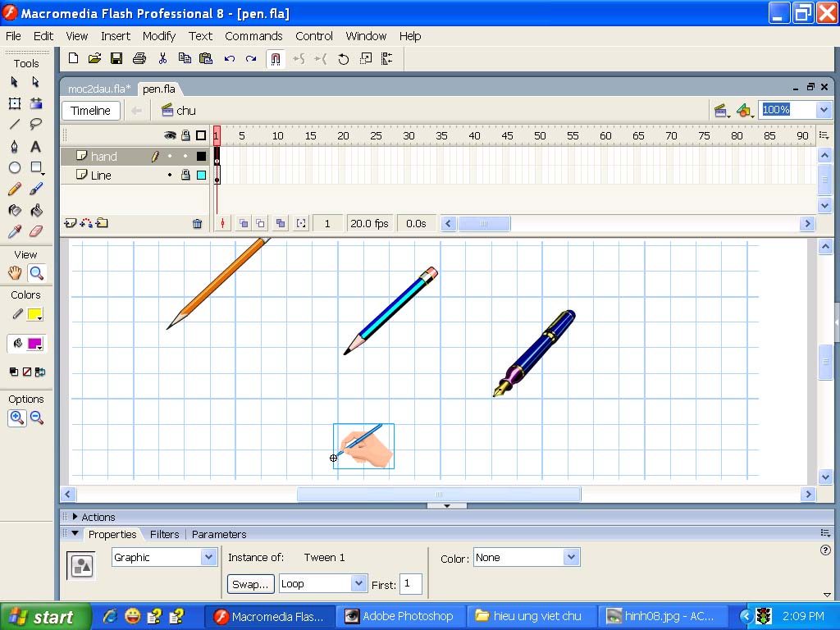Viewport: 840px width, 630px height.
Task: Click the Rotate and Skew toolbar icon
Action: tap(344, 58)
